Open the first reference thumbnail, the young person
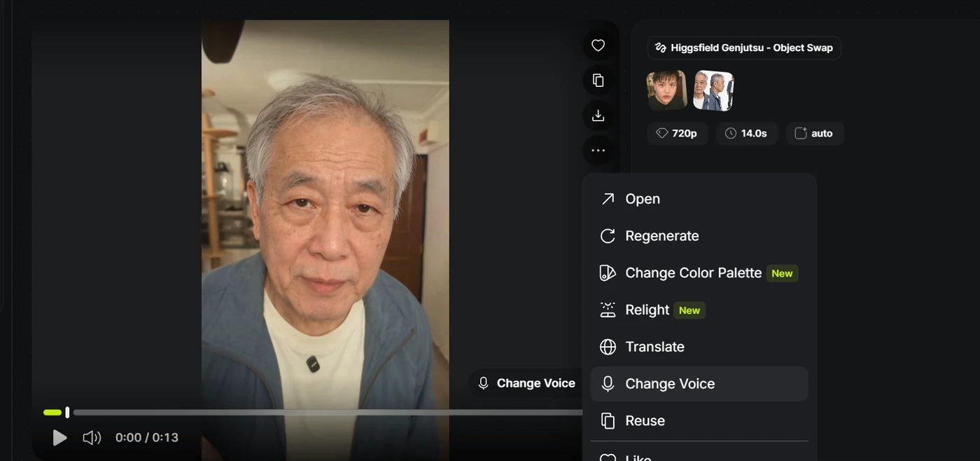 point(667,90)
